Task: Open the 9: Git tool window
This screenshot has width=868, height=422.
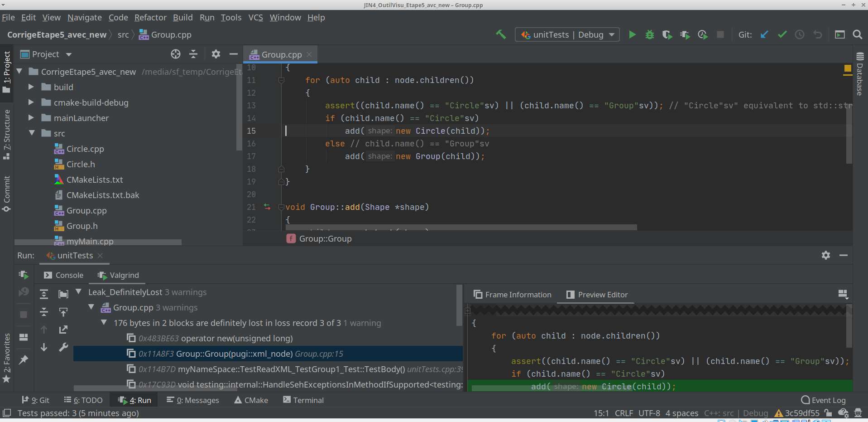Action: [x=35, y=400]
